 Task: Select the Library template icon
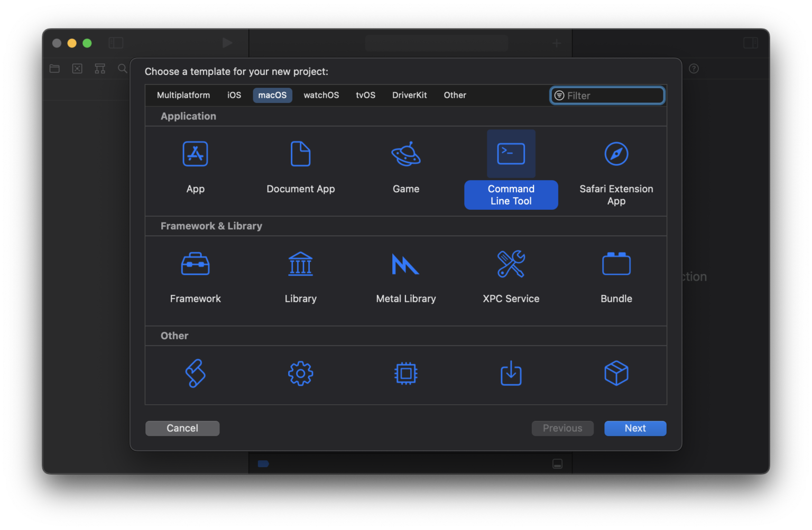300,264
